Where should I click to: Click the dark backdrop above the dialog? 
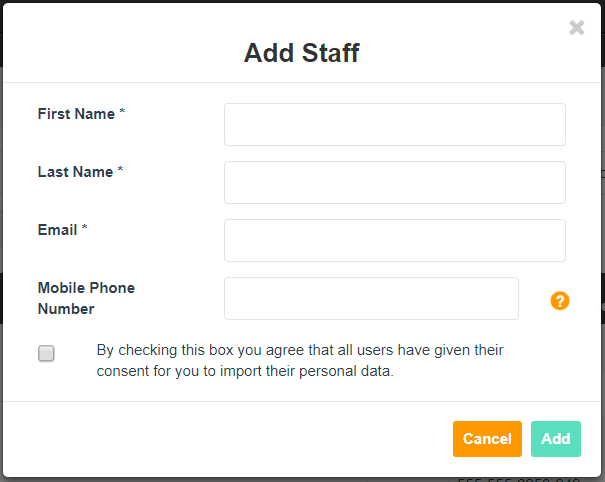point(302,1)
